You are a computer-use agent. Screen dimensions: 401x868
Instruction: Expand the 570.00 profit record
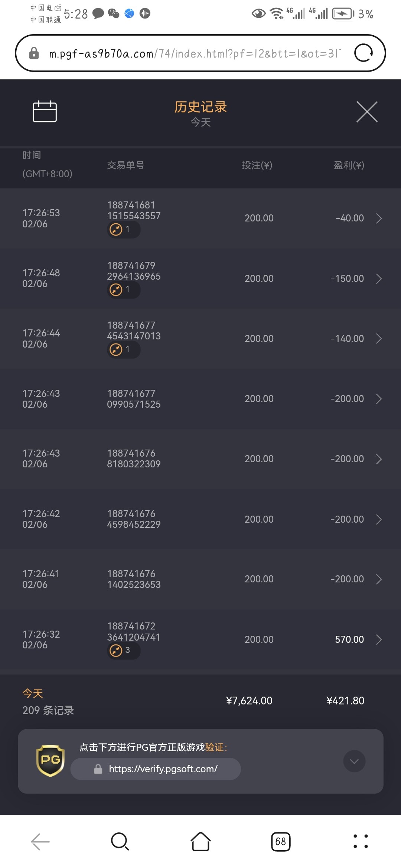[x=379, y=640]
